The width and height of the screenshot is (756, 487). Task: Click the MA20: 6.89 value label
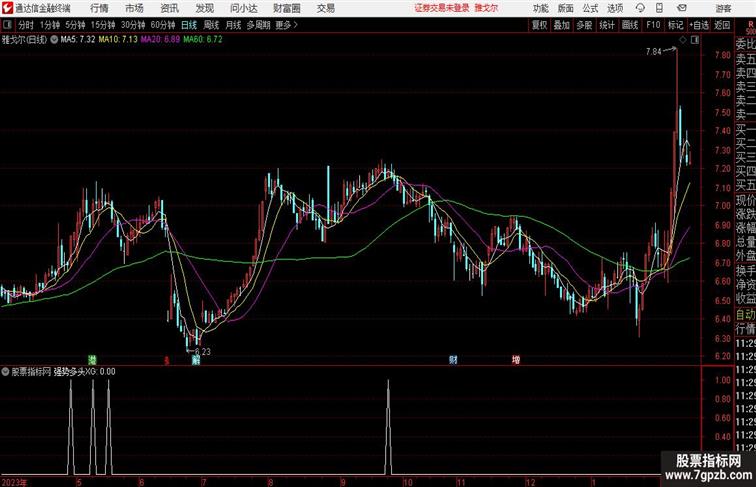click(161, 40)
